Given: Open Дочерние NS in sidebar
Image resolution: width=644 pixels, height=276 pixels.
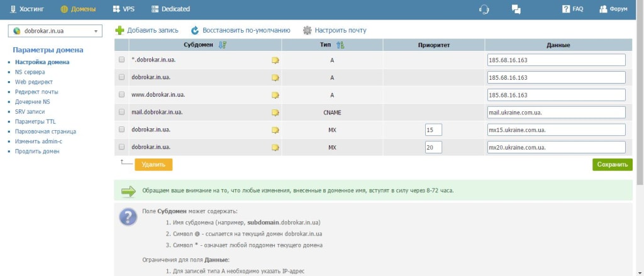Looking at the screenshot, I should 33,102.
